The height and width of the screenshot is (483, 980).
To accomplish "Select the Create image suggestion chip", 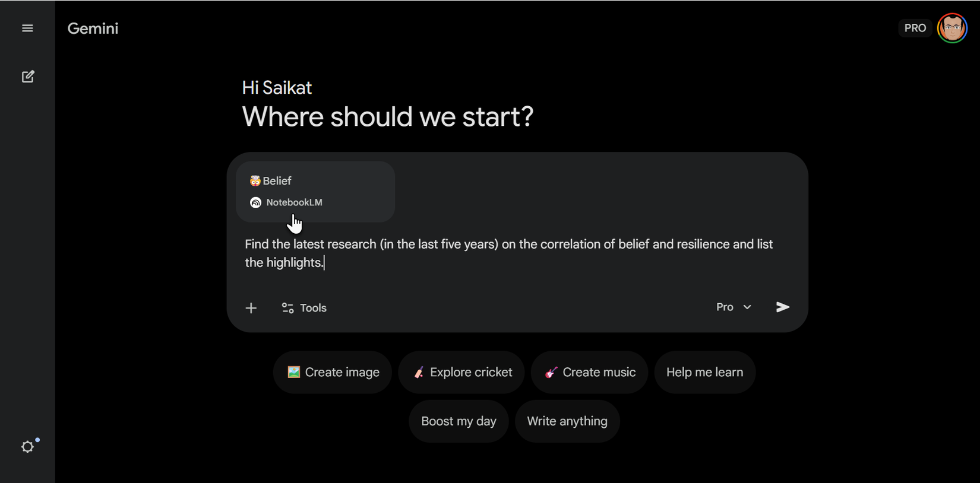I will (x=333, y=373).
